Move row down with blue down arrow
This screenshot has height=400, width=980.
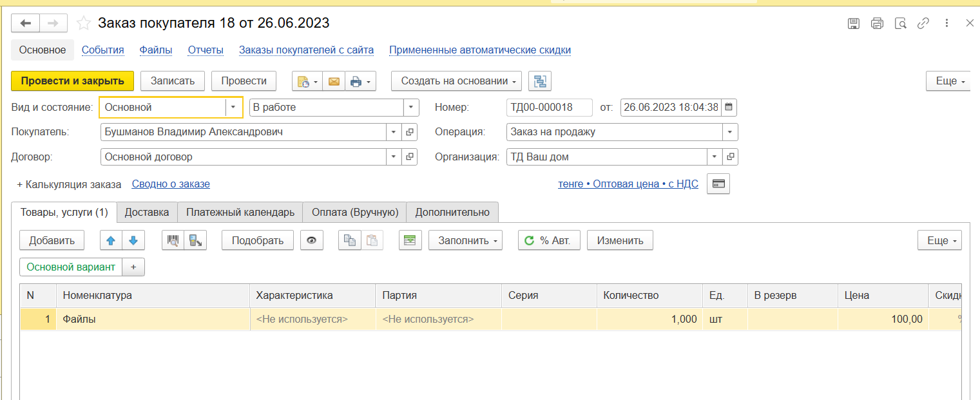pos(133,240)
